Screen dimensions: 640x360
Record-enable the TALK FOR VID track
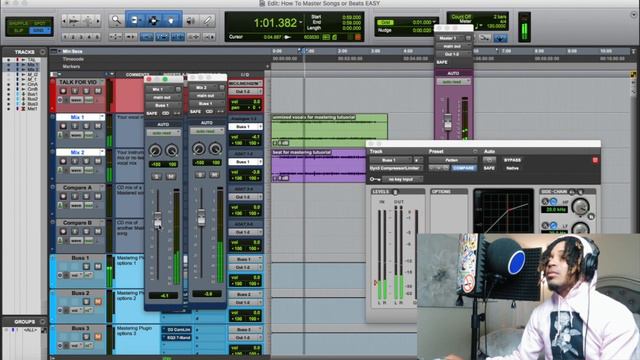tap(63, 91)
